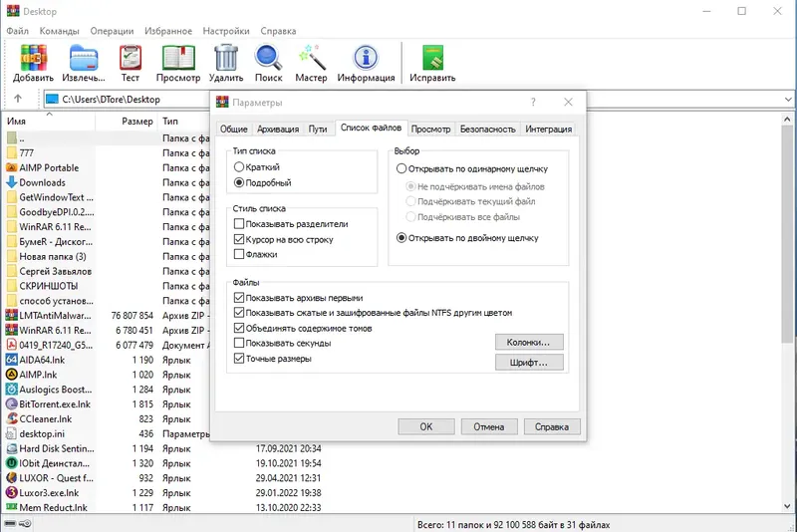This screenshot has height=532, width=797.
Task: Open the Команды menu
Action: point(59,31)
